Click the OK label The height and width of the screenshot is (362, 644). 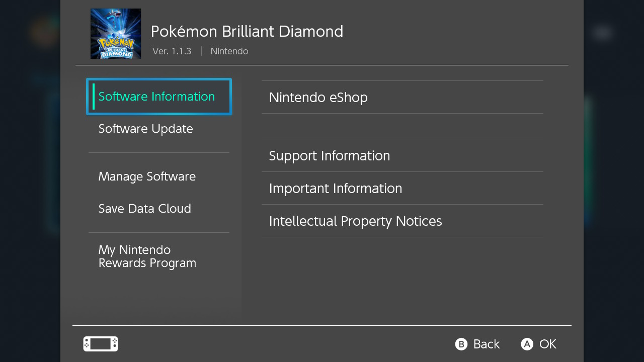548,344
